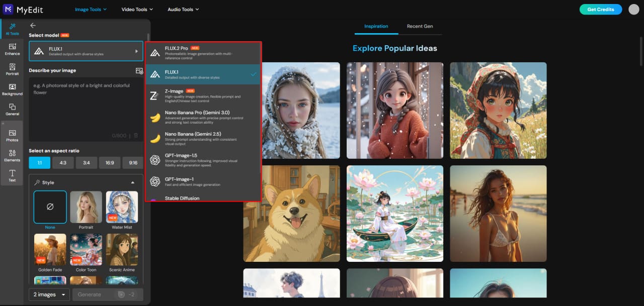The height and width of the screenshot is (306, 644).
Task: Expand the Image Tools menu
Action: [x=91, y=10]
